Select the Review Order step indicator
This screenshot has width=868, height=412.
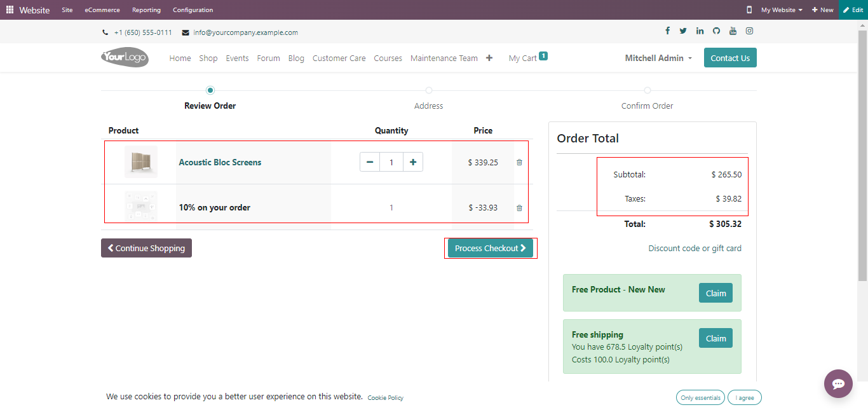[x=210, y=90]
